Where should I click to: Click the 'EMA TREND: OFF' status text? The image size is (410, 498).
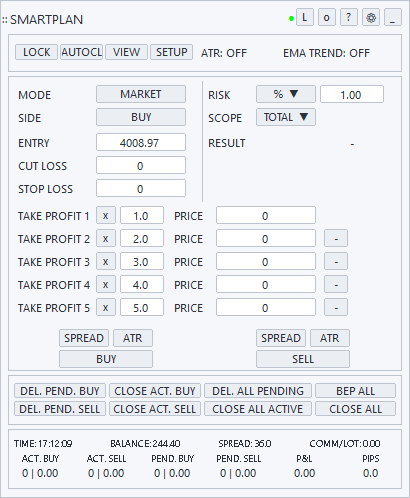pyautogui.click(x=326, y=53)
